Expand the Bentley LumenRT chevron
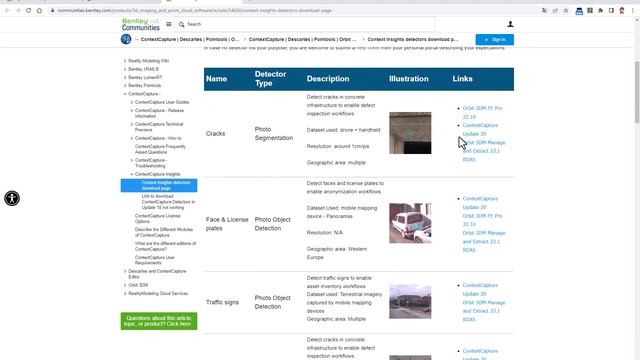Screen dimensions: 640x360 click(x=125, y=77)
